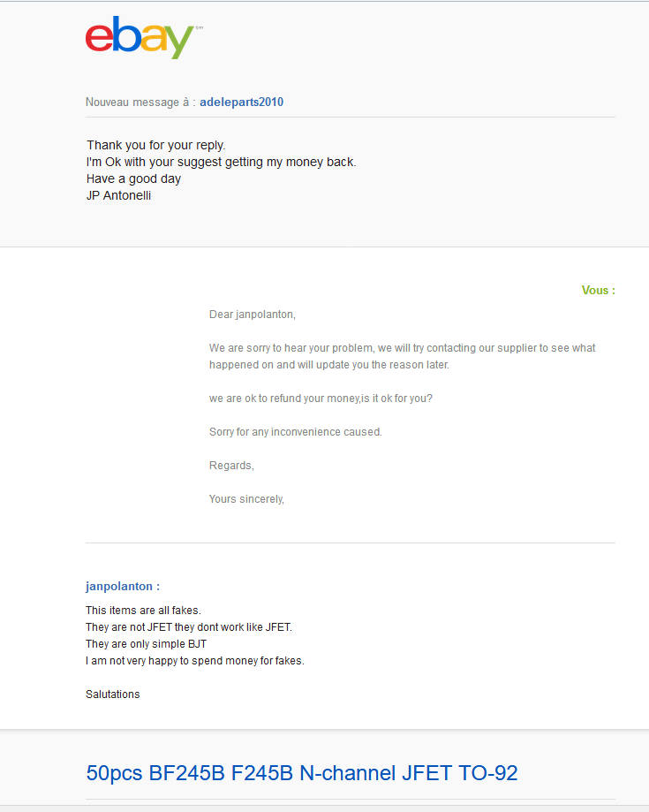The height and width of the screenshot is (812, 649).
Task: Click the "Regards," line
Action: coord(231,466)
